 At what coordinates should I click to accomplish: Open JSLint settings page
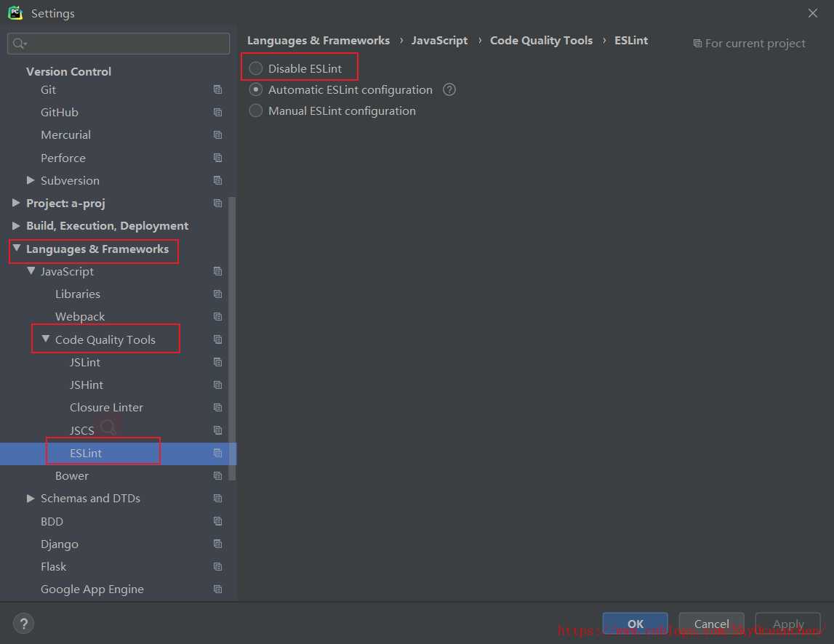coord(85,362)
